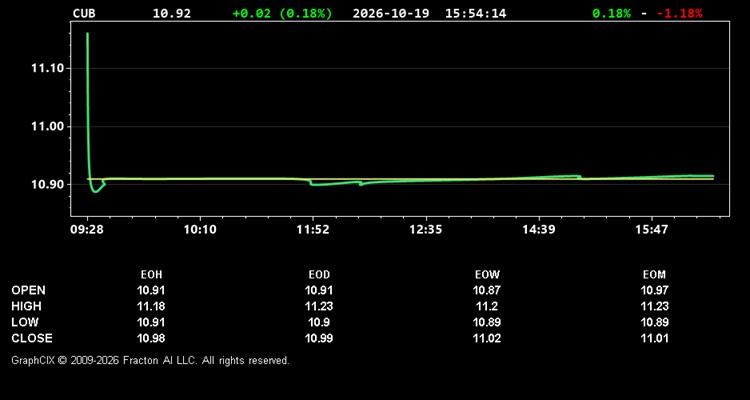The height and width of the screenshot is (400, 750).
Task: Select the current price 10.92 in header
Action: [172, 13]
